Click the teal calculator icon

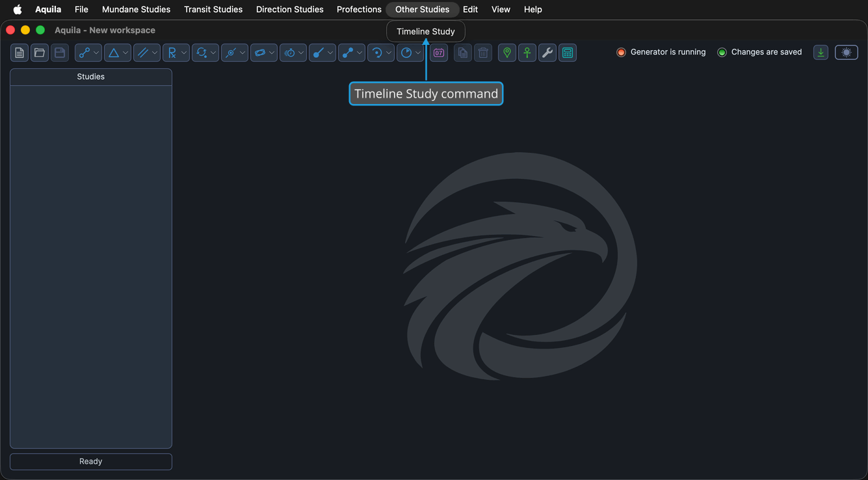(x=568, y=53)
